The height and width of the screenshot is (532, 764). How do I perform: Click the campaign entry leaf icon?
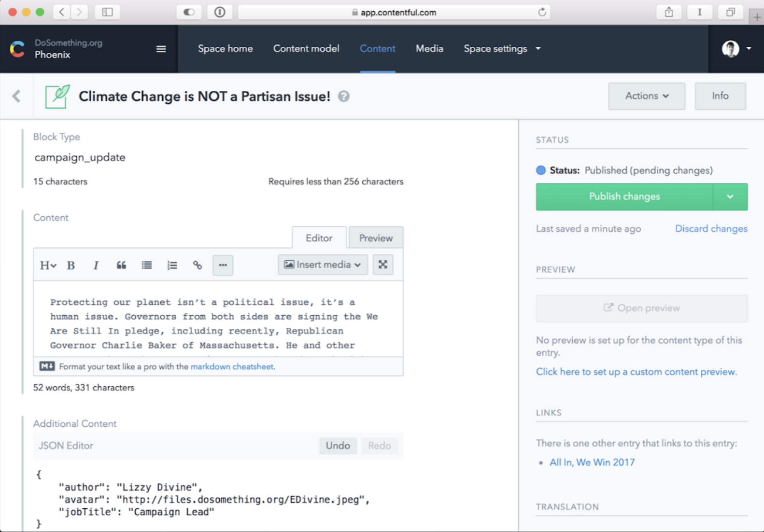click(57, 96)
